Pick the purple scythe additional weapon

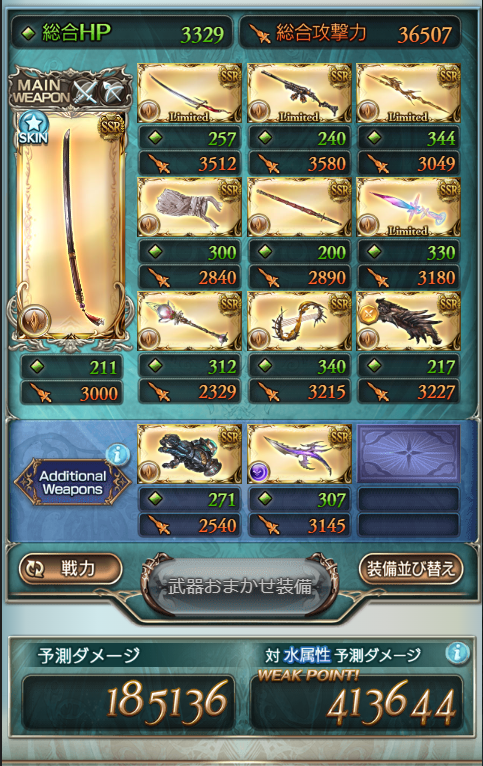[x=299, y=454]
